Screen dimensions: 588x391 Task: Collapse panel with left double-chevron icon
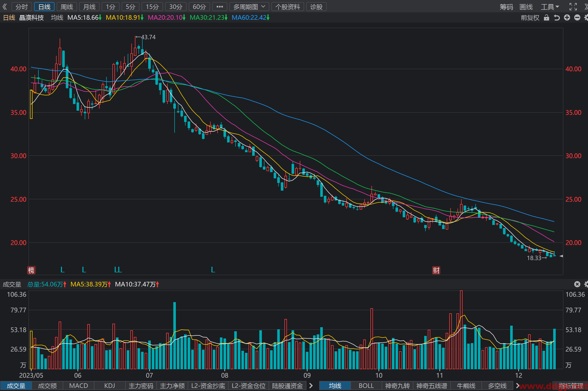[x=5, y=7]
